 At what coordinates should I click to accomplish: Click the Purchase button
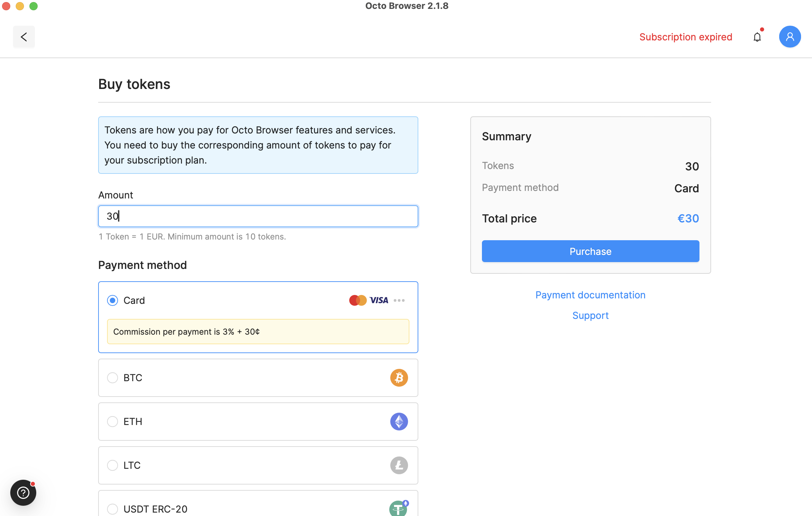pyautogui.click(x=590, y=251)
